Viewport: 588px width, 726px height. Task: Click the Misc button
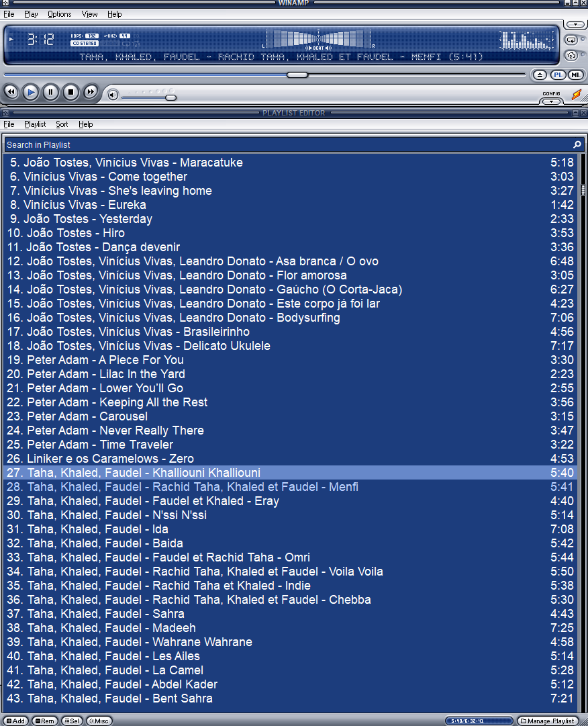[99, 721]
